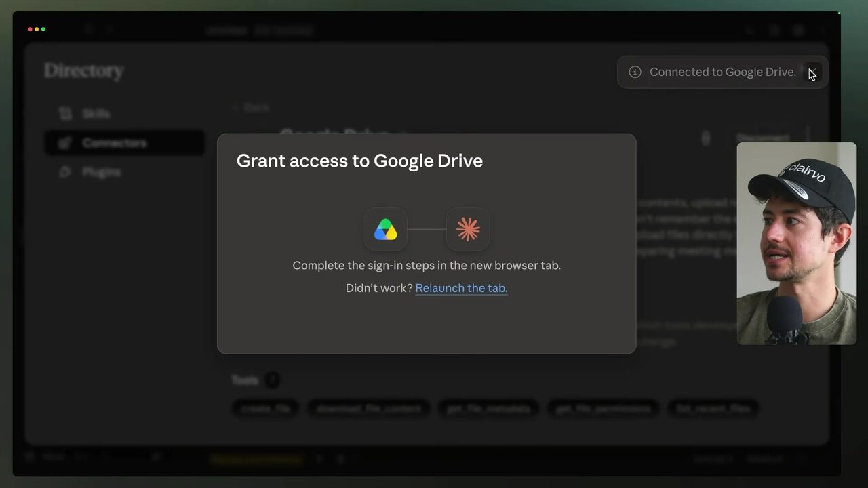Click the Plugins sidebar icon
The image size is (868, 488).
[x=65, y=172]
